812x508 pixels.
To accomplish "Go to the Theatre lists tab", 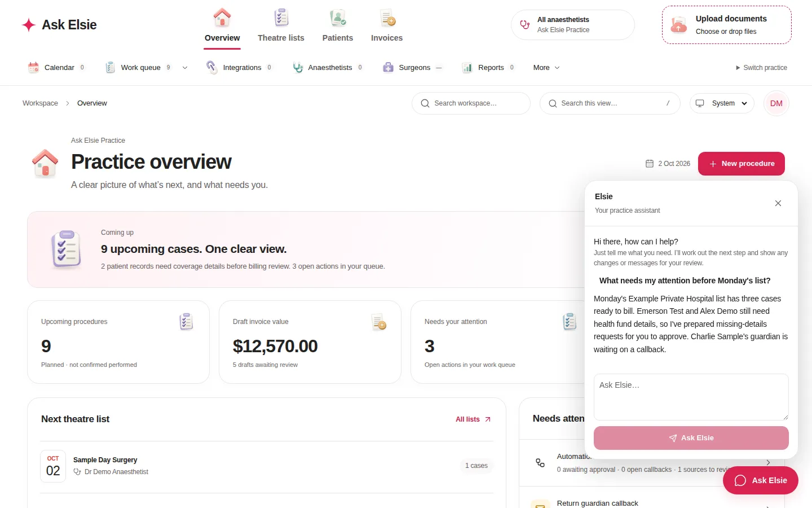I will point(281,26).
